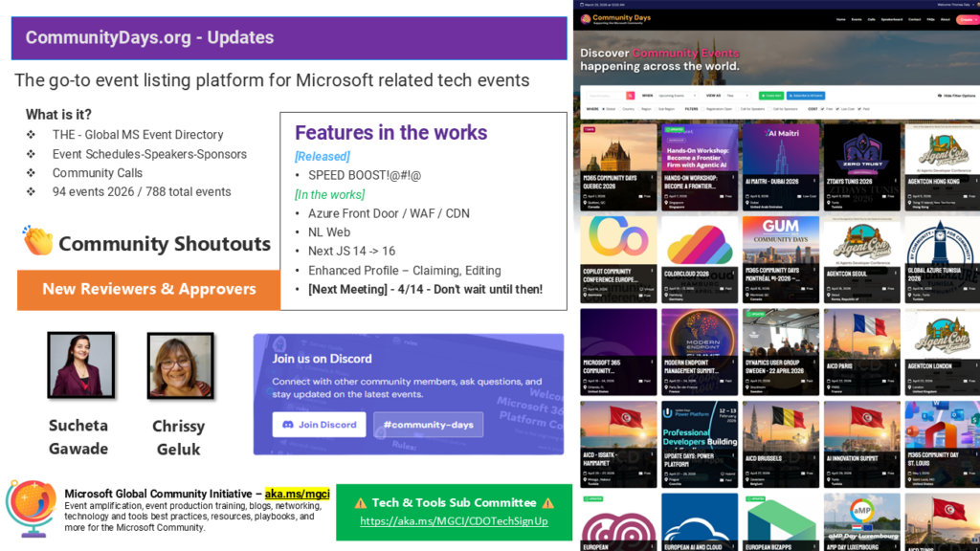The image size is (980, 551).
Task: Open the Dynamics User Group Sweden card
Action: tap(781, 352)
